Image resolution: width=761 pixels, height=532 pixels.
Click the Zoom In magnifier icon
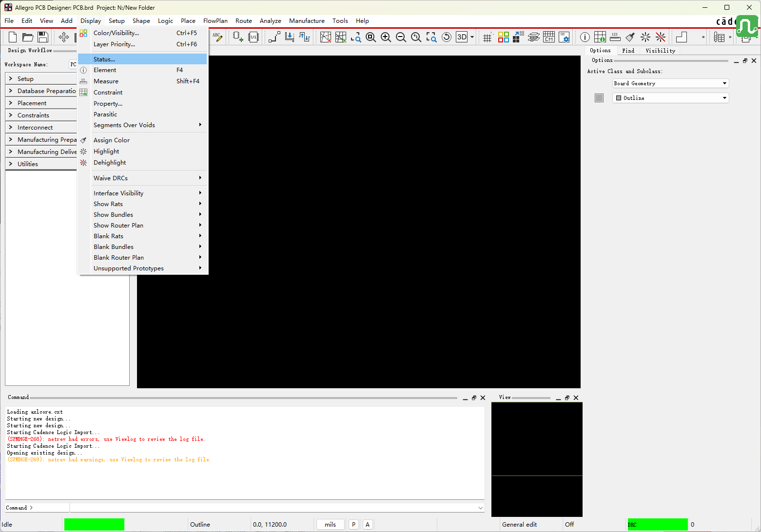[386, 37]
